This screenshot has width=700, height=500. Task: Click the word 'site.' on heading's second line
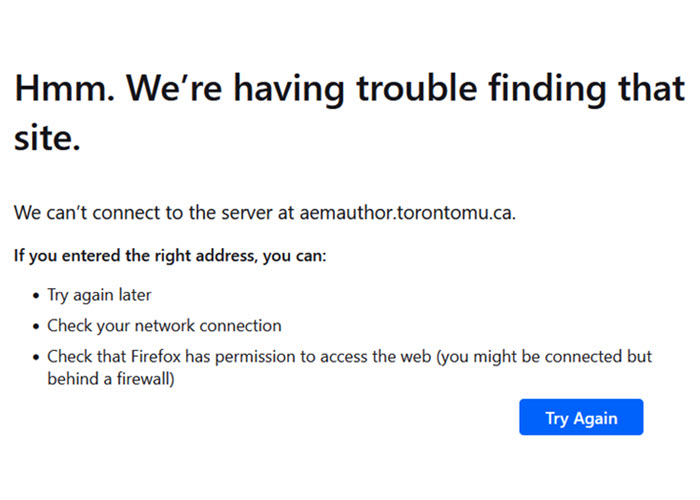(x=47, y=139)
